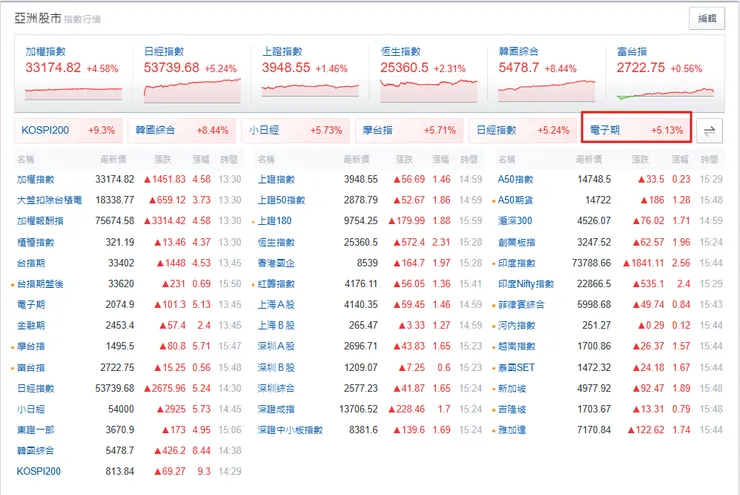
Task: Open 河內指數 link
Action: pyautogui.click(x=517, y=326)
